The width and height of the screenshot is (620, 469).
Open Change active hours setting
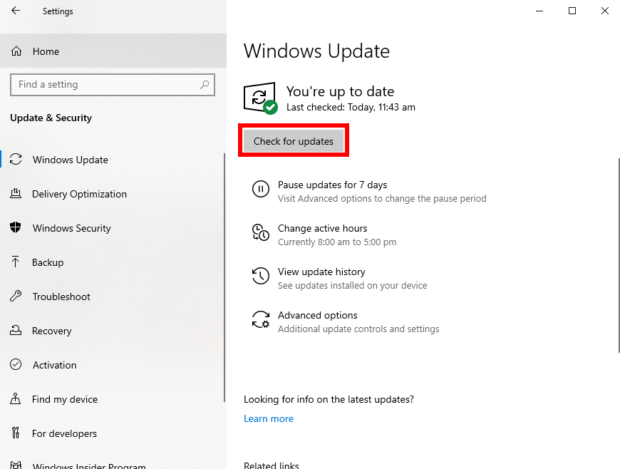point(321,229)
